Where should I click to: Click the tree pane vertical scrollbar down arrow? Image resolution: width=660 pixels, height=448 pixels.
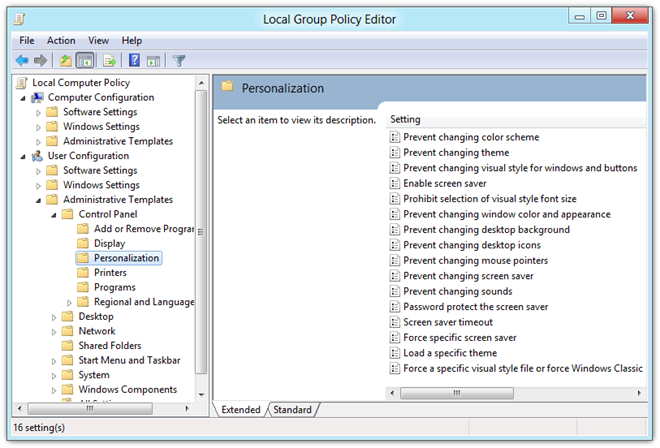pyautogui.click(x=201, y=395)
